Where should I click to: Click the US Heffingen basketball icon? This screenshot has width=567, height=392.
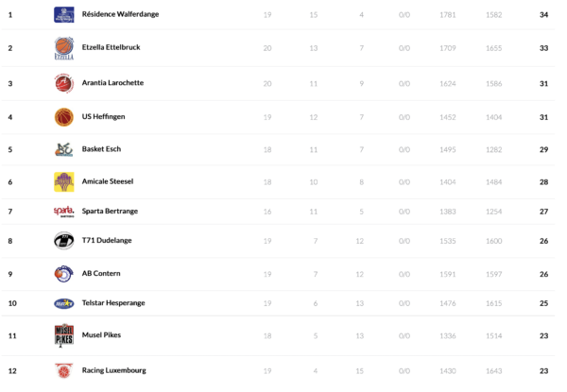point(63,117)
